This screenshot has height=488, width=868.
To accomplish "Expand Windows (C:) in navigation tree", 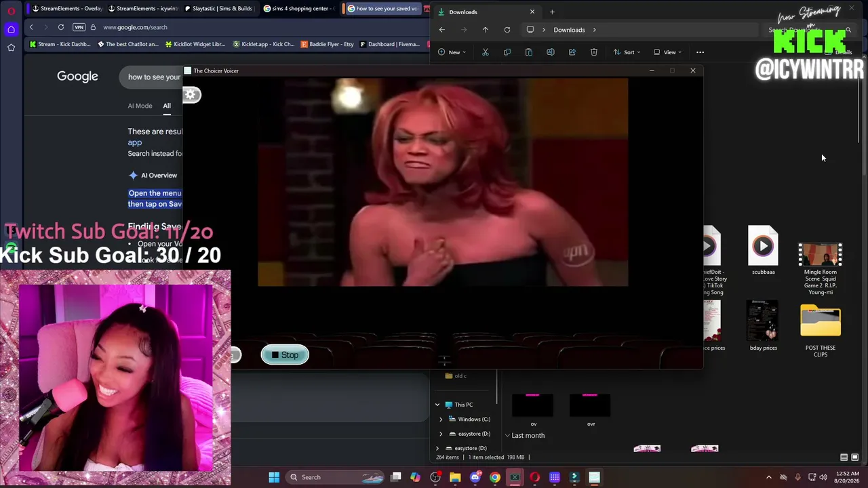I will click(x=441, y=420).
